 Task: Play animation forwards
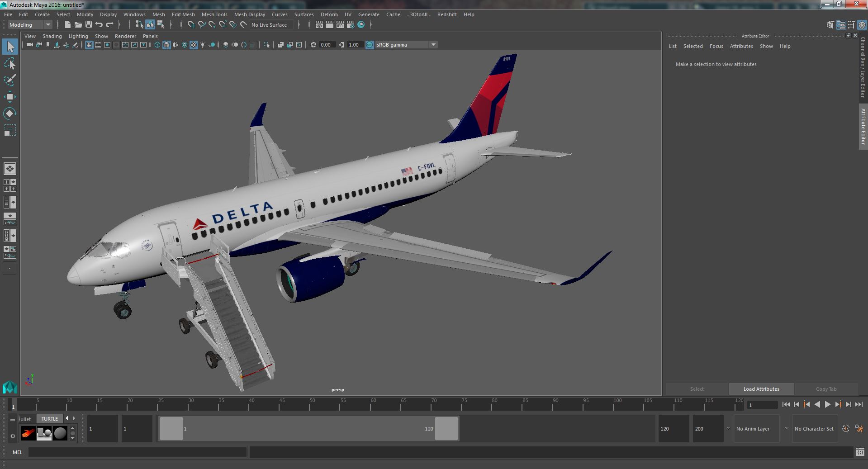[x=827, y=405]
